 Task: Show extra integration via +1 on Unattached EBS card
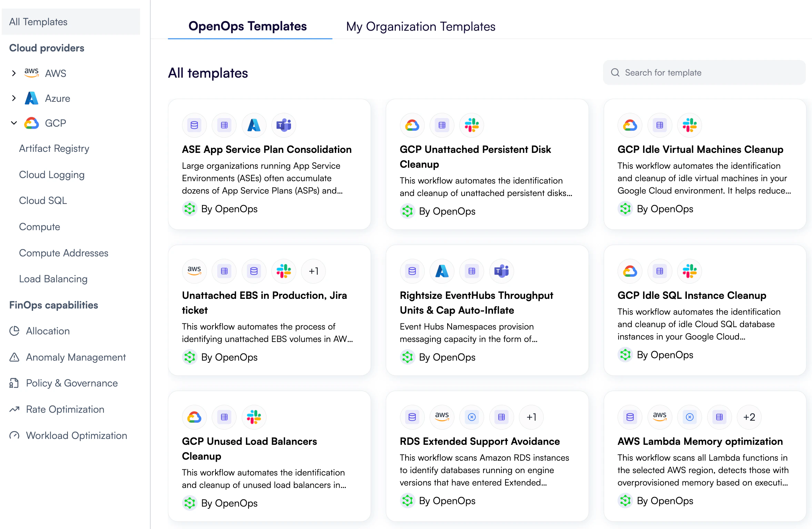click(x=313, y=271)
